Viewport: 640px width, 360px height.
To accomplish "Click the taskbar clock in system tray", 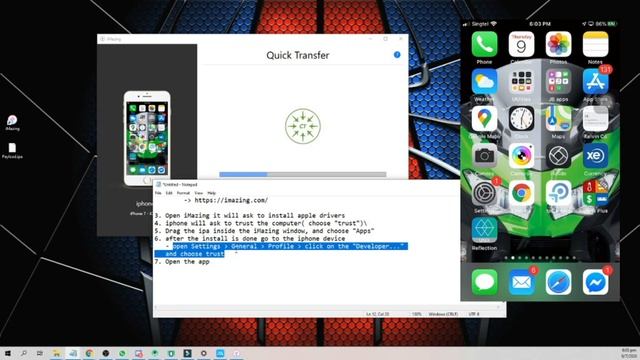I will tap(630, 353).
